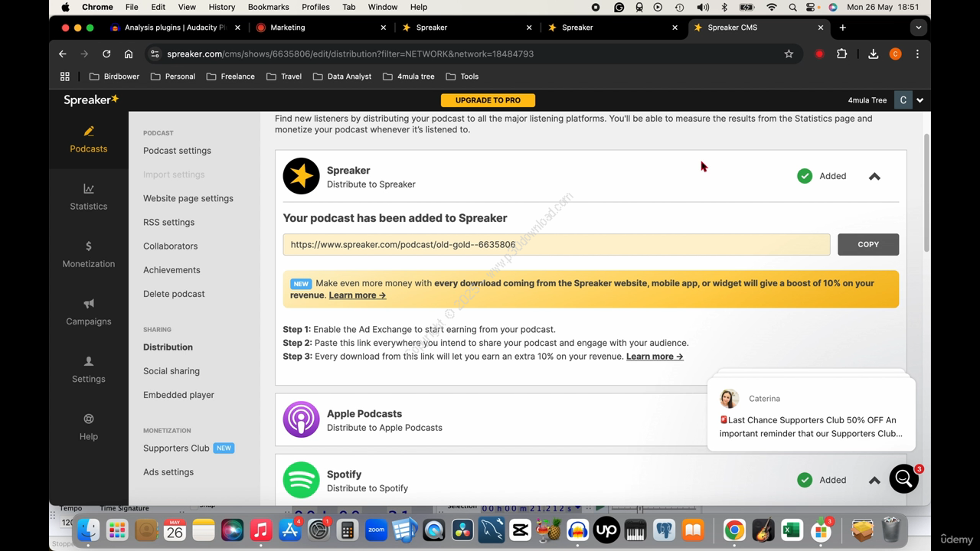Open Finder from the Dock

click(x=88, y=530)
